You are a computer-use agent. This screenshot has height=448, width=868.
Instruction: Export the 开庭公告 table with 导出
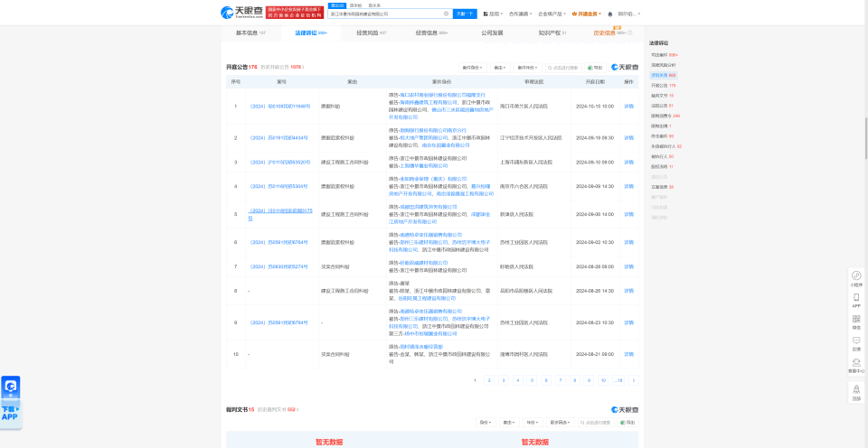(595, 68)
